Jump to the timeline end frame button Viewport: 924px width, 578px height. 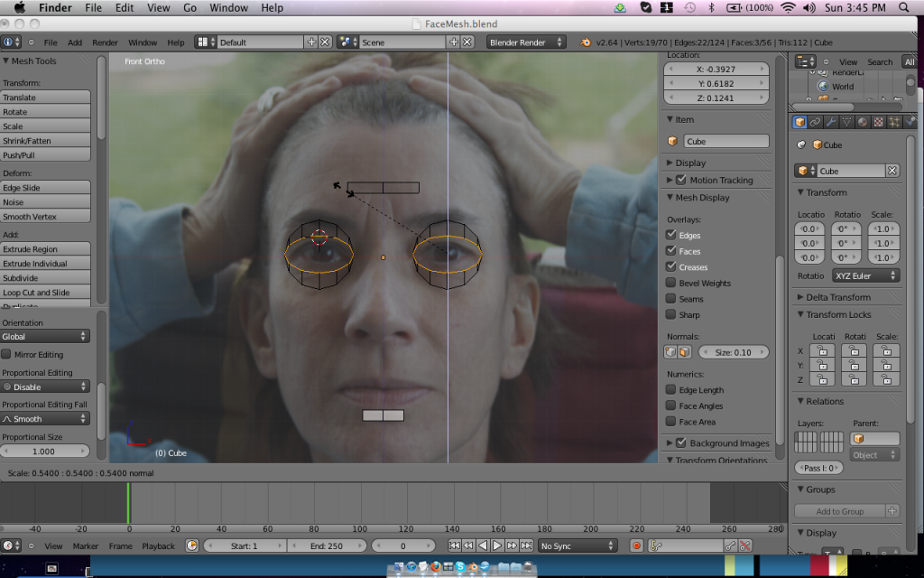point(526,545)
